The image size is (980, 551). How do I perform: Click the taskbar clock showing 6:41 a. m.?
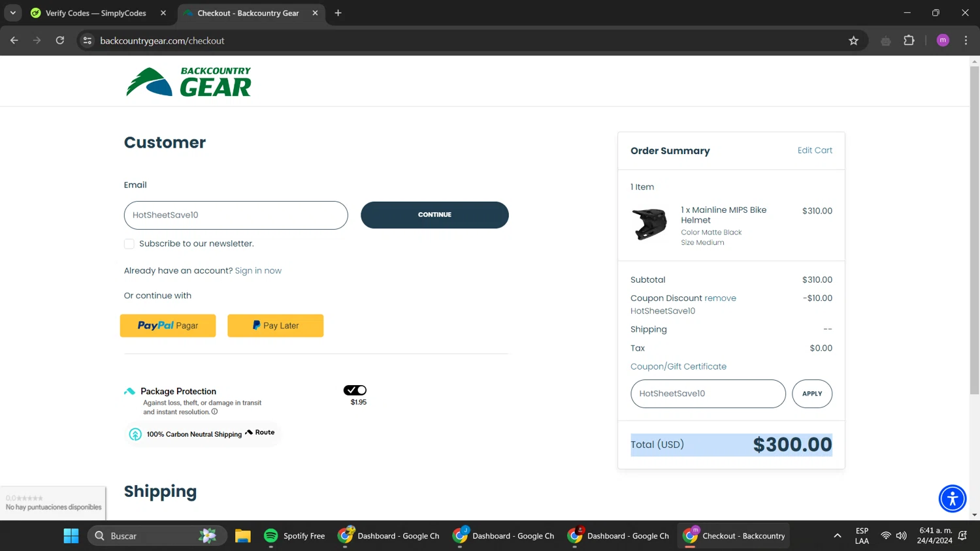934,536
